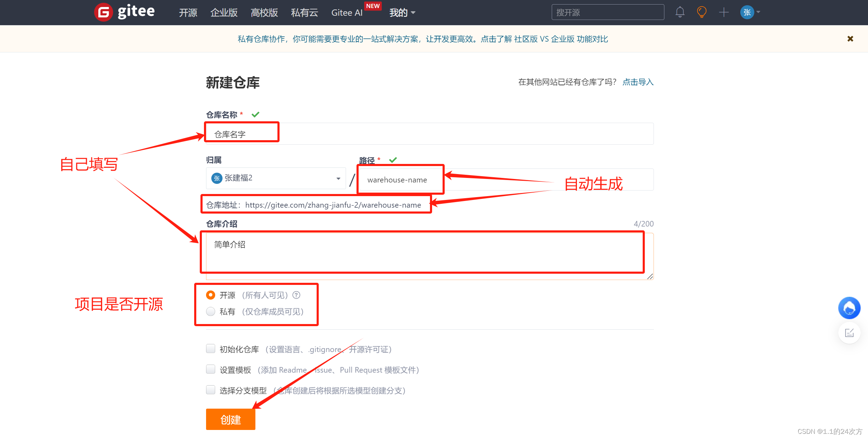Check the 设置模板 checkbox
The image size is (868, 438).
211,369
